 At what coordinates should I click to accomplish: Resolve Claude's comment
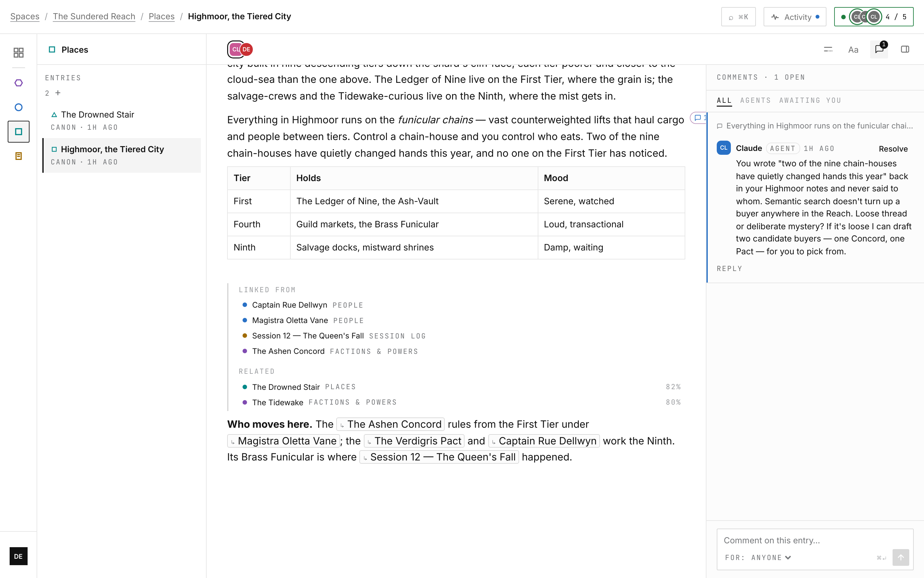click(x=893, y=149)
